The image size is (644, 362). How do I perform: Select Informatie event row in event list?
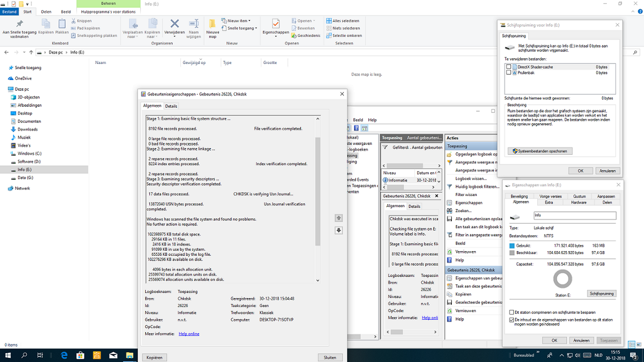[410, 180]
